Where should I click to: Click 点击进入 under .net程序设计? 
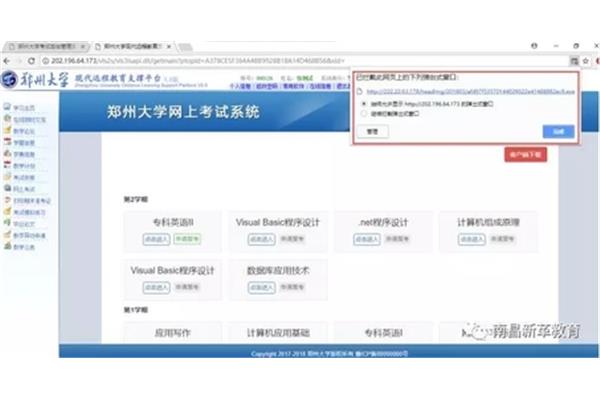[x=367, y=239]
